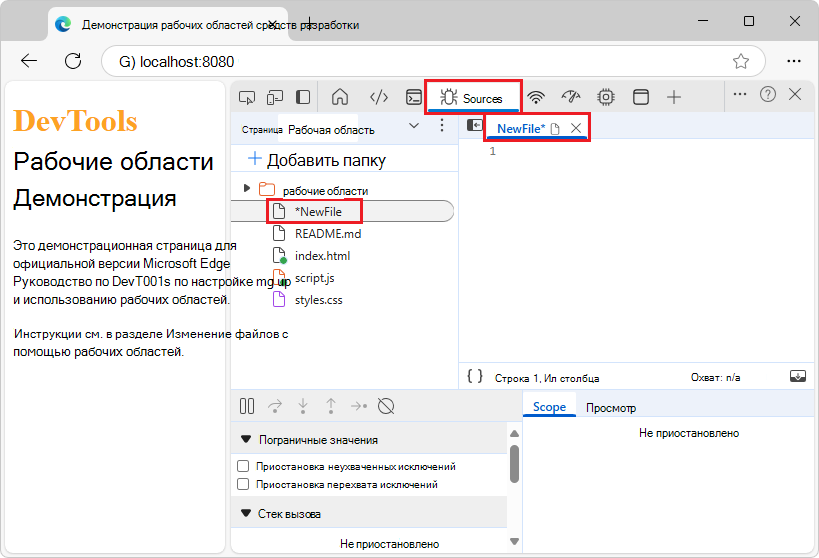The width and height of the screenshot is (819, 558).
Task: Open the Memory tool icon
Action: click(x=606, y=97)
